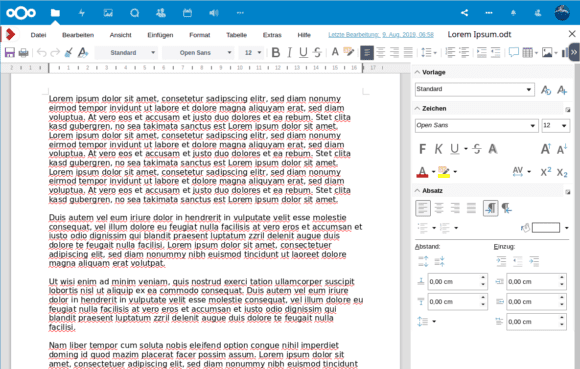Decrease font size in sidebar
The image size is (580, 369).
point(562,149)
